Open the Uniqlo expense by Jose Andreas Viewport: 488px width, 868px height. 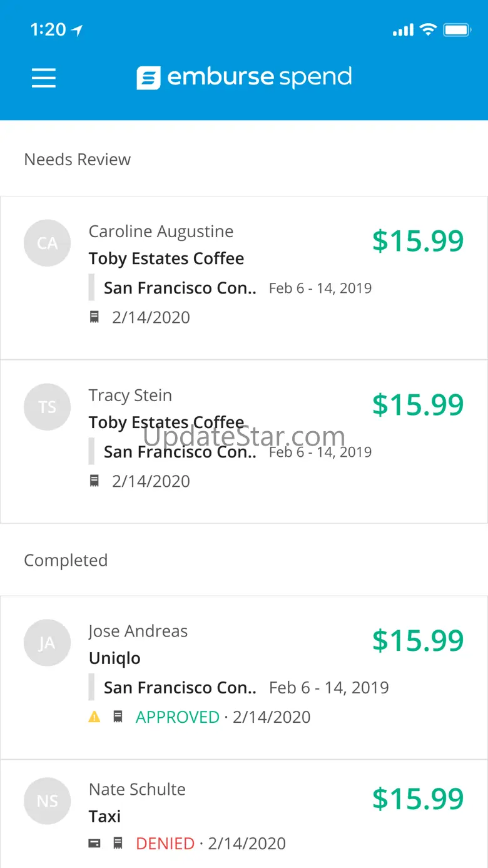pyautogui.click(x=114, y=658)
